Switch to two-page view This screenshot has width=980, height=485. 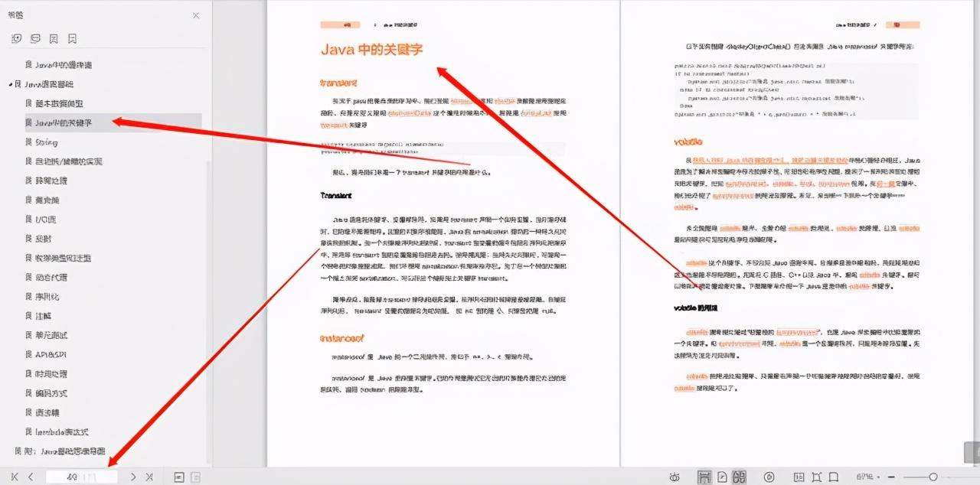(x=739, y=477)
